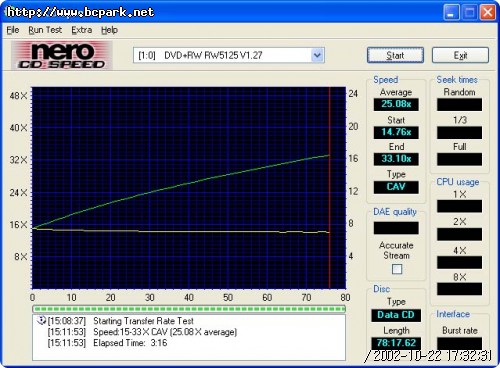Click the Burst rate result box
The image size is (500, 368).
point(459,343)
